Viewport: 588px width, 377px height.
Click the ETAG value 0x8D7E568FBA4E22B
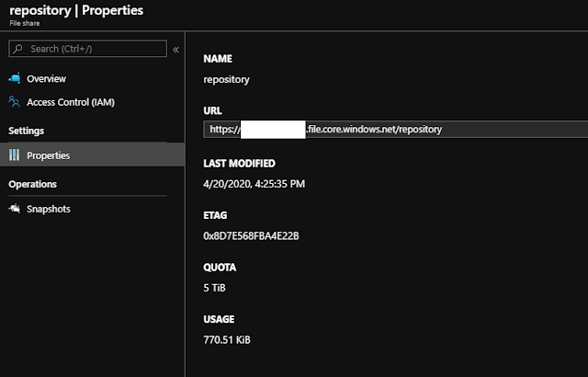(251, 235)
